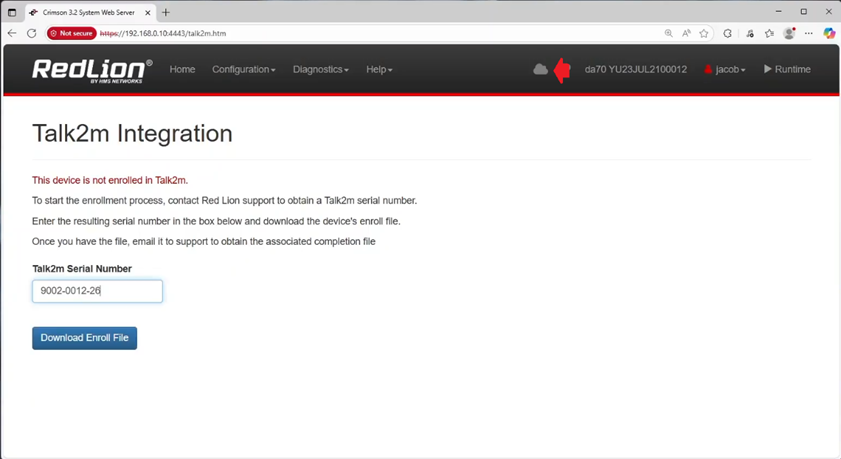Click the browser back arrow
841x459 pixels.
click(12, 33)
